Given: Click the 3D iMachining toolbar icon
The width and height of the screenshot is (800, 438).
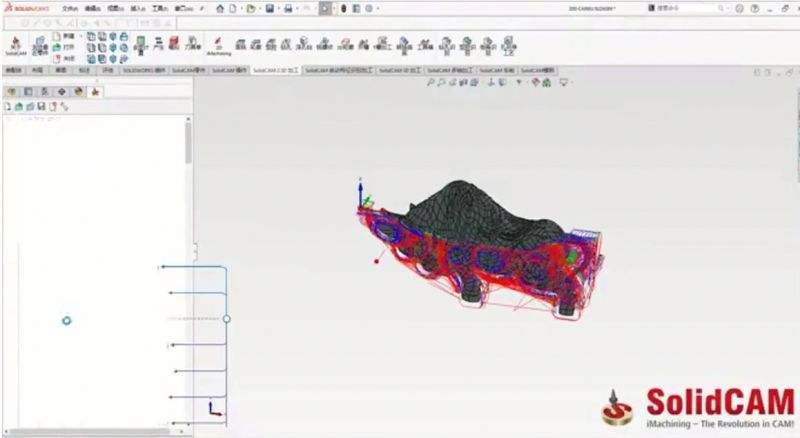Looking at the screenshot, I should tap(218, 46).
